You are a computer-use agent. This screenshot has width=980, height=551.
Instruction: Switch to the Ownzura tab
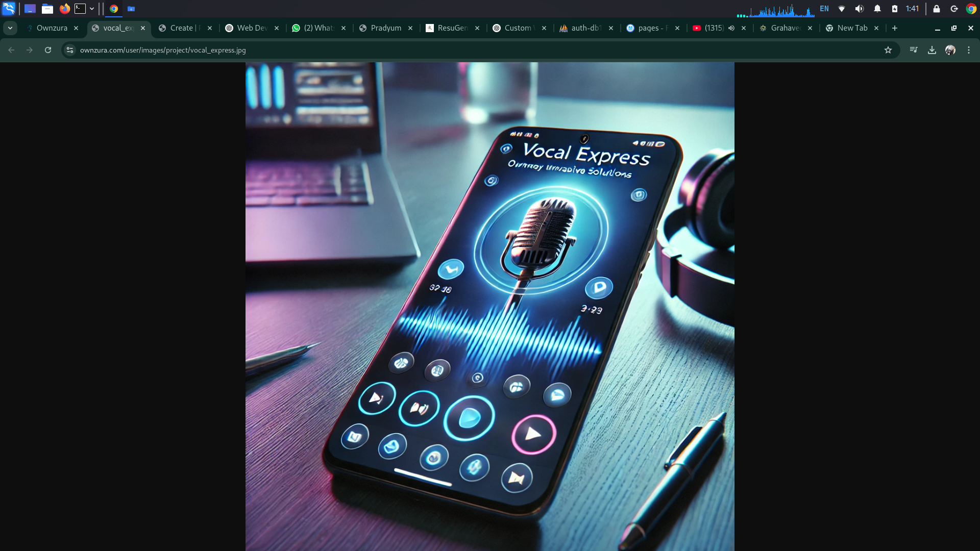pos(53,28)
